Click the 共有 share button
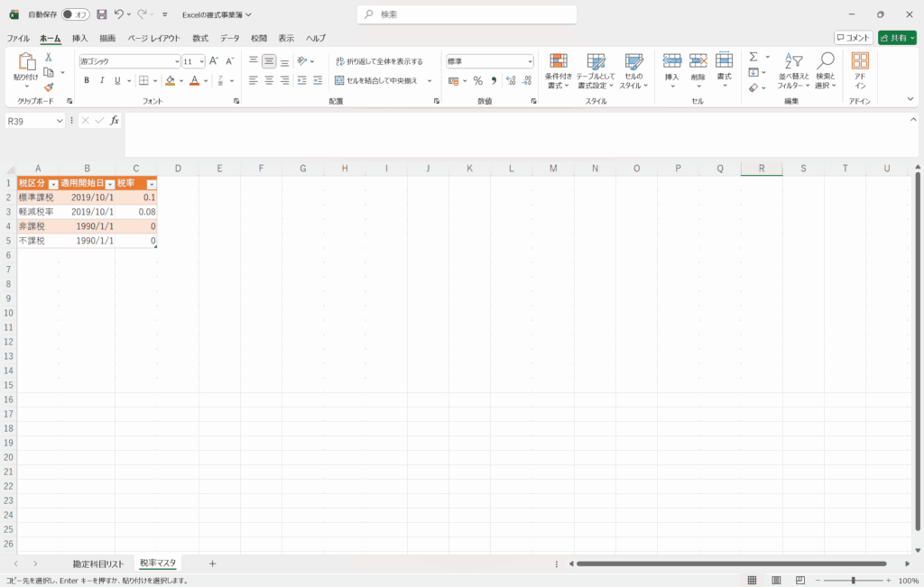The image size is (924, 587). [896, 38]
